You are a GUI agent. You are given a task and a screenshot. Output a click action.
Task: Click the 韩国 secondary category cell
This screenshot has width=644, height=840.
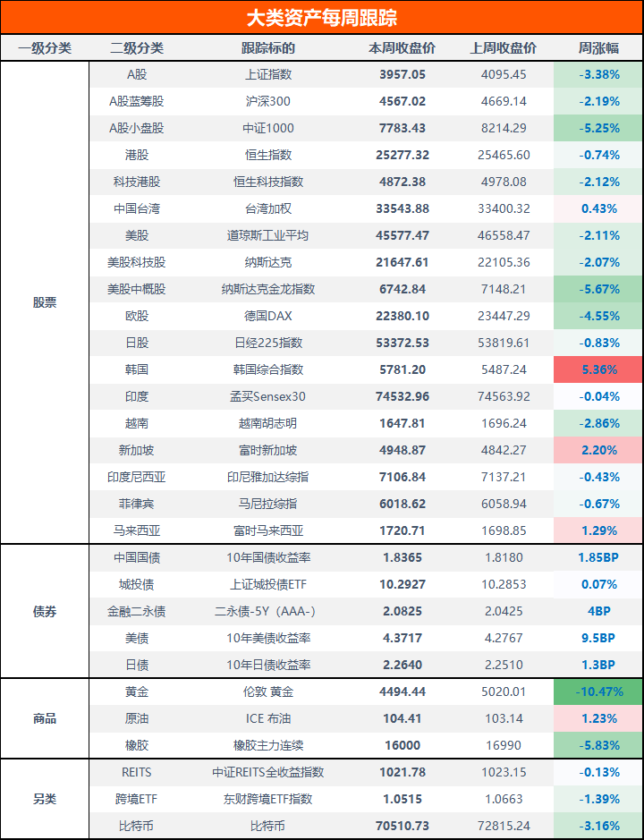click(x=137, y=369)
